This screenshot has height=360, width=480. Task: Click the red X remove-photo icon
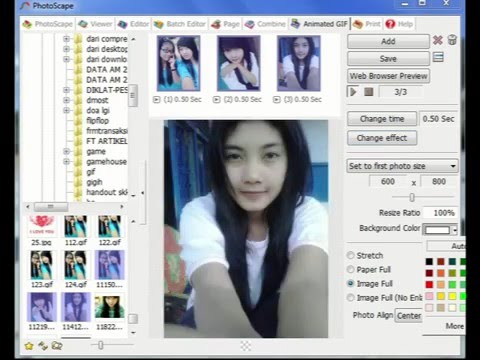point(438,40)
